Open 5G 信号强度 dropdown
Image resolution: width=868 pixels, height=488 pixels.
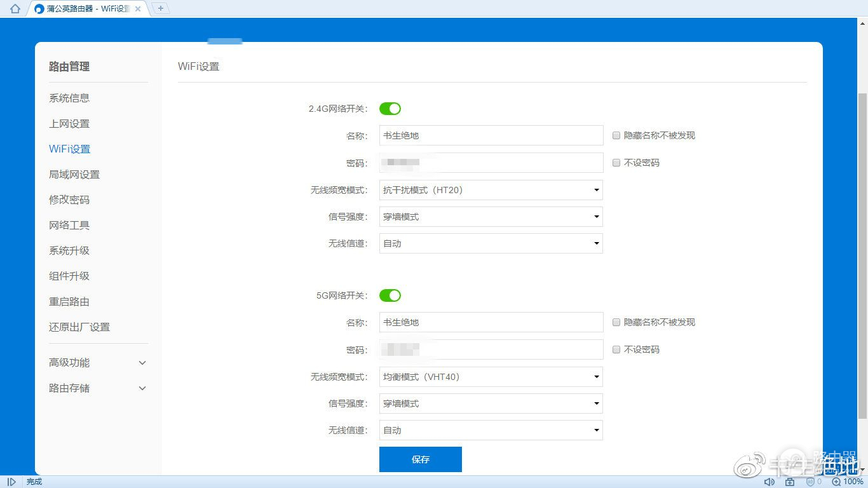click(x=491, y=403)
